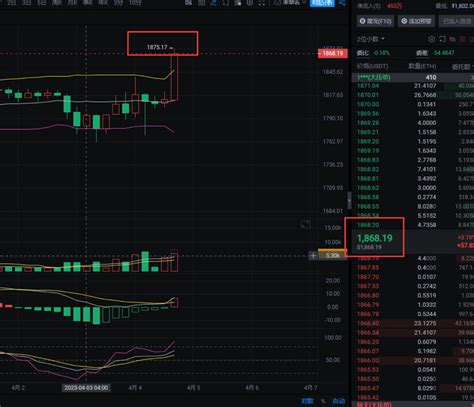Viewport: 474px width, 407px height.
Task: Click quantity 23.1275 in order book
Action: click(x=425, y=323)
